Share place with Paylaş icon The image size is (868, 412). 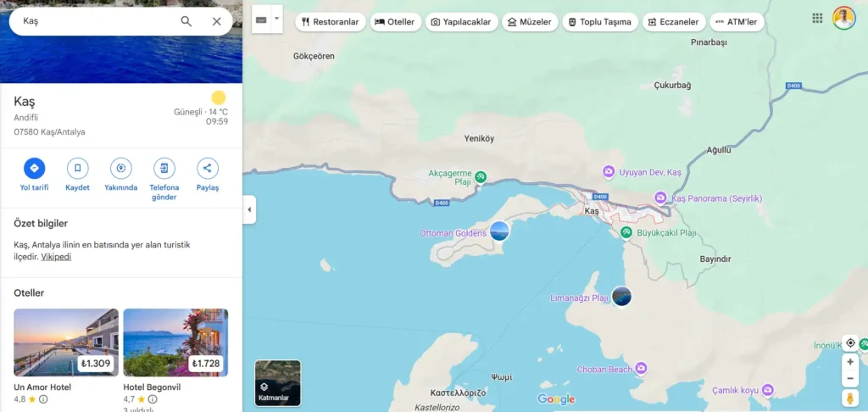208,169
